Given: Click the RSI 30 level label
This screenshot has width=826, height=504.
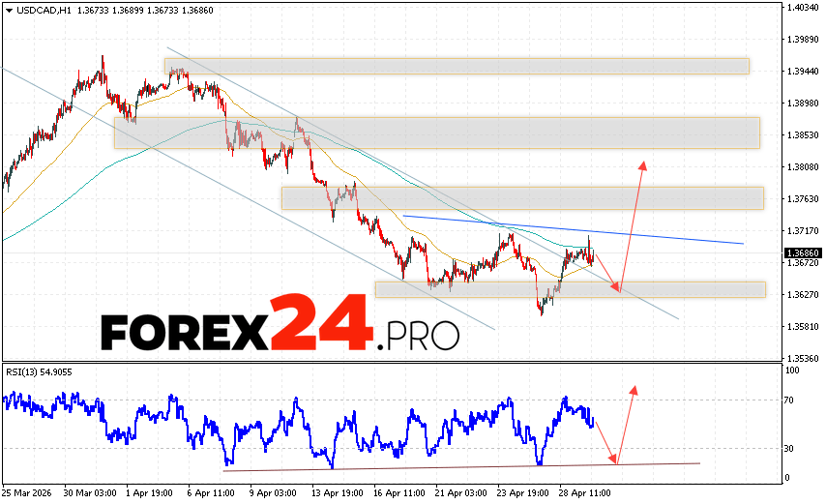Looking at the screenshot, I should (x=791, y=448).
